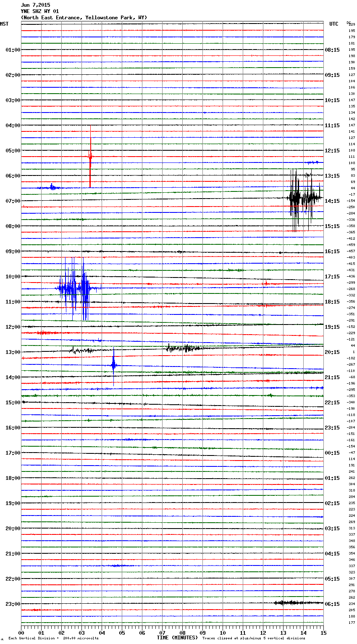Select the 21:15 UTC time label
357x644 pixels.
click(332, 377)
